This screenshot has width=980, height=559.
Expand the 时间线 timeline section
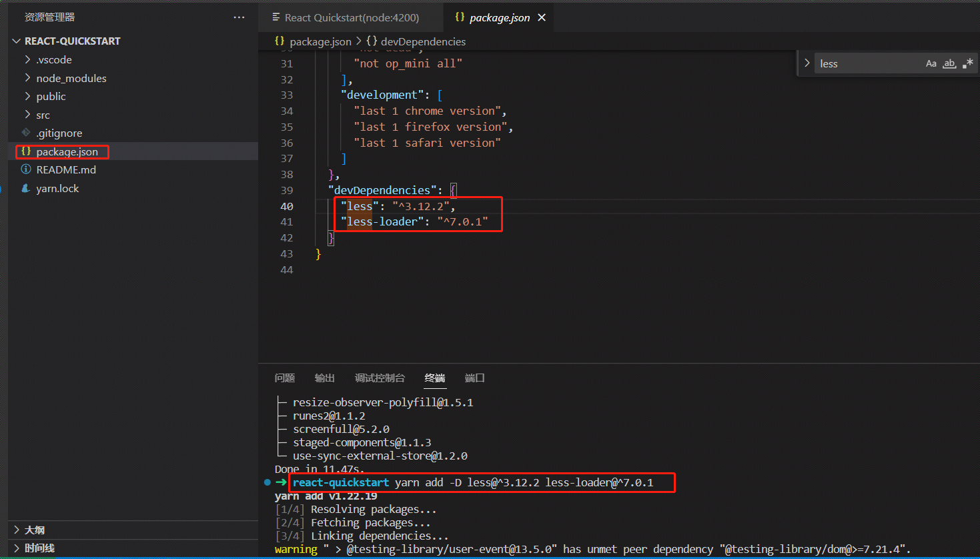133,548
